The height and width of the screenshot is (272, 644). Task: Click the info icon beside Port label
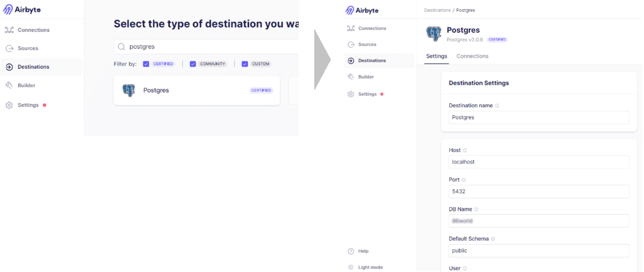pyautogui.click(x=463, y=180)
